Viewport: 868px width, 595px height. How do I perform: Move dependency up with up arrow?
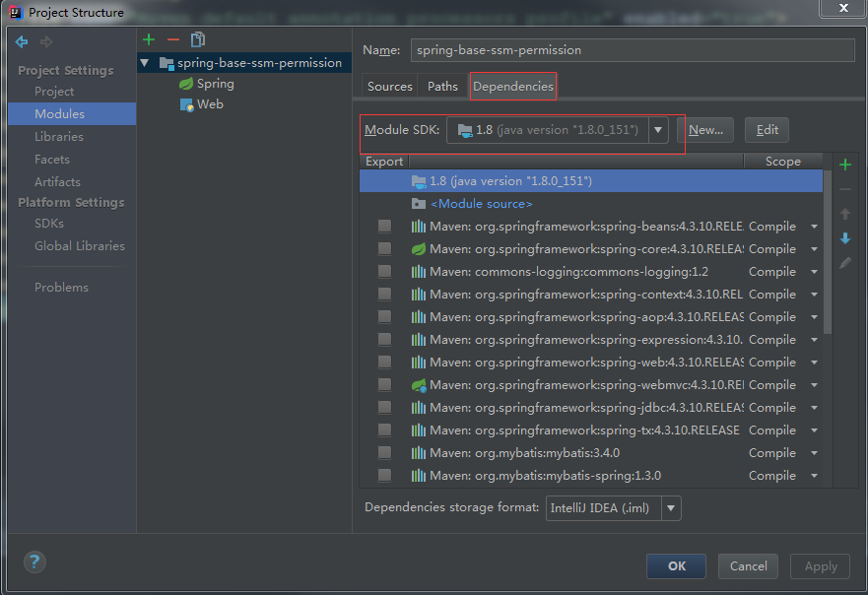[x=845, y=214]
